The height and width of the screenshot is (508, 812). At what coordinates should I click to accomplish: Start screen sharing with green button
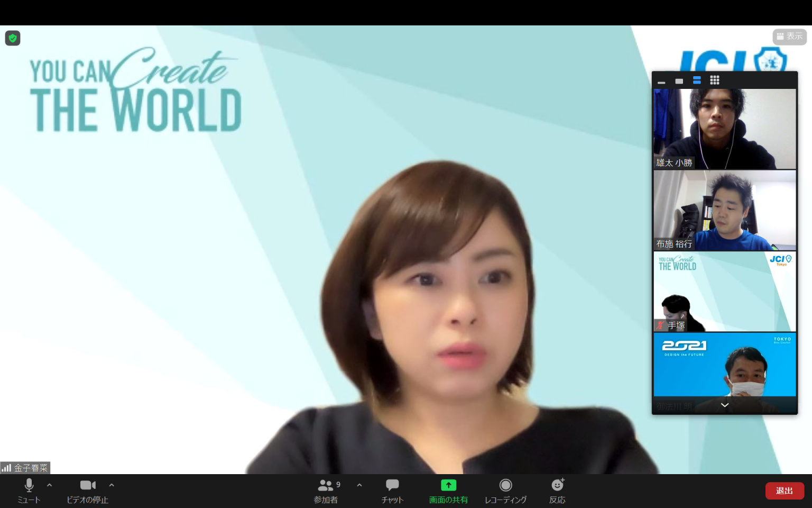coord(448,490)
